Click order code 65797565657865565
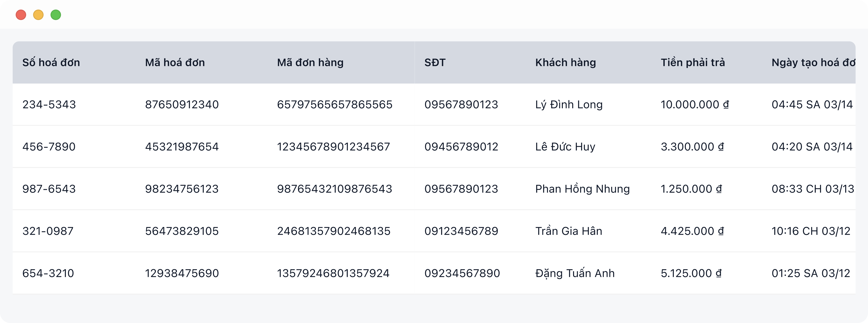Image resolution: width=868 pixels, height=323 pixels. tap(335, 105)
